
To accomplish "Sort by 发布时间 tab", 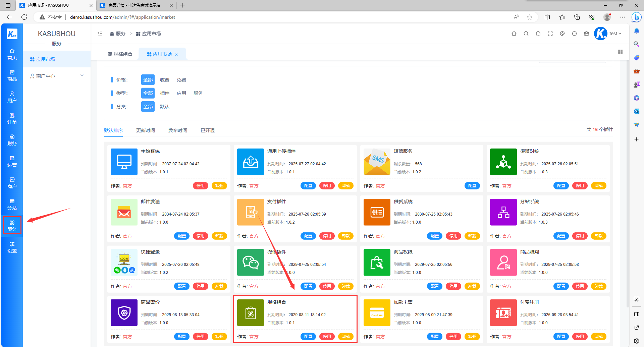I will click(178, 130).
